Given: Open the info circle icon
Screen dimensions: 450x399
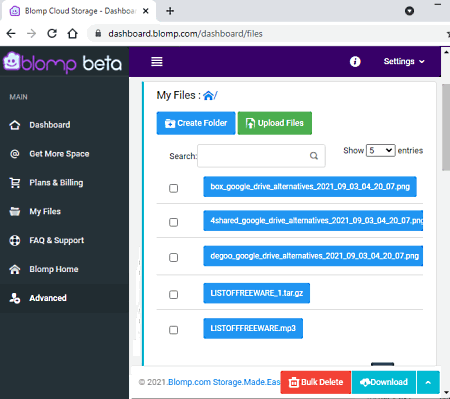Looking at the screenshot, I should click(355, 61).
